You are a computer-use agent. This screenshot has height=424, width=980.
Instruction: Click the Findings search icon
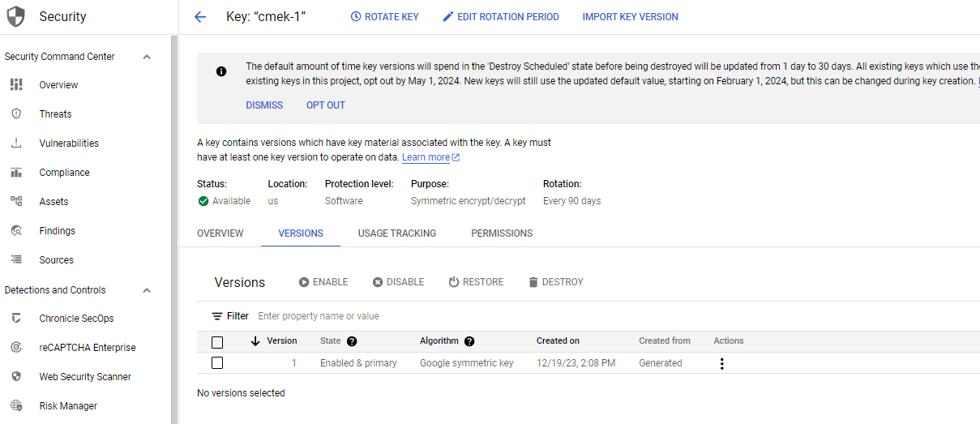[x=16, y=230]
